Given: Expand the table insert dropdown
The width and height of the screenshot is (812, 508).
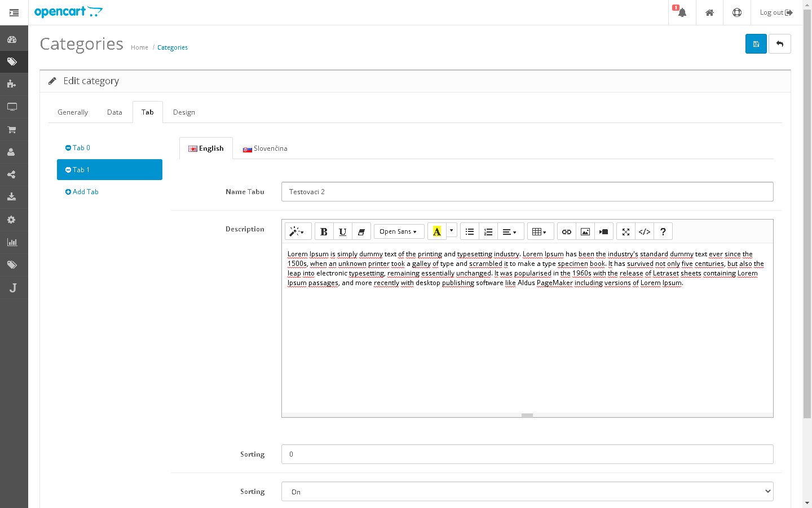Looking at the screenshot, I should tap(540, 231).
